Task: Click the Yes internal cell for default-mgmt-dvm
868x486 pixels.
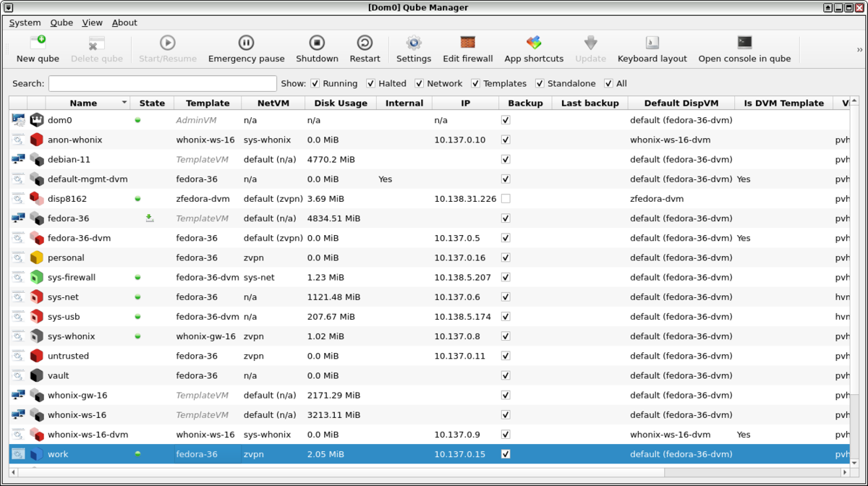Action: (x=386, y=179)
